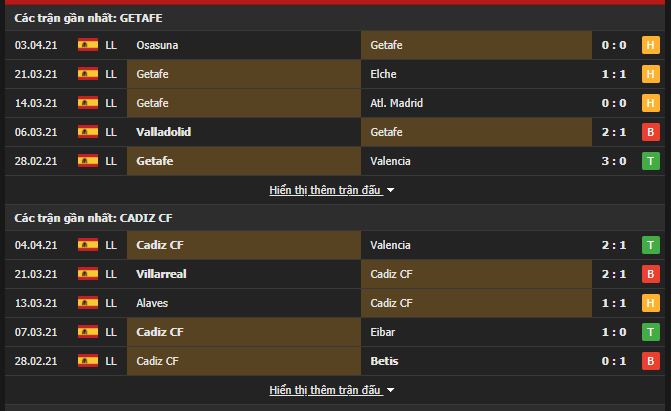The width and height of the screenshot is (671, 411).
Task: Click the green T badge for Getafe vs Valencia
Action: (x=650, y=161)
